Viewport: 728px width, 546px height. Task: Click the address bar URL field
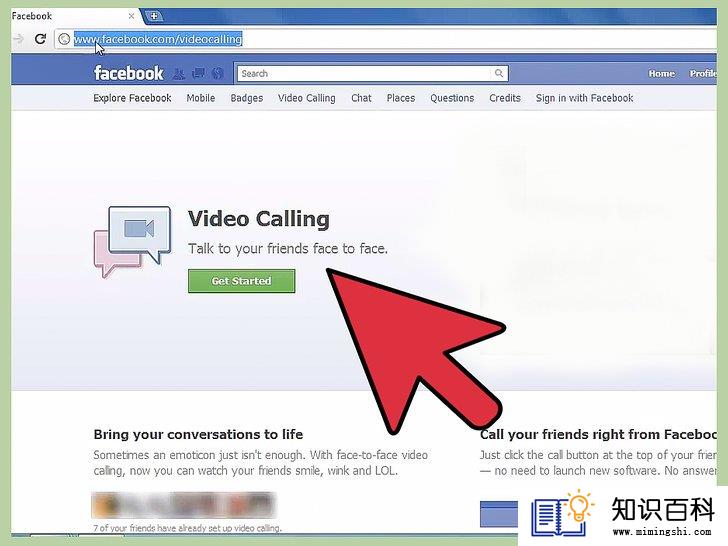[x=385, y=39]
